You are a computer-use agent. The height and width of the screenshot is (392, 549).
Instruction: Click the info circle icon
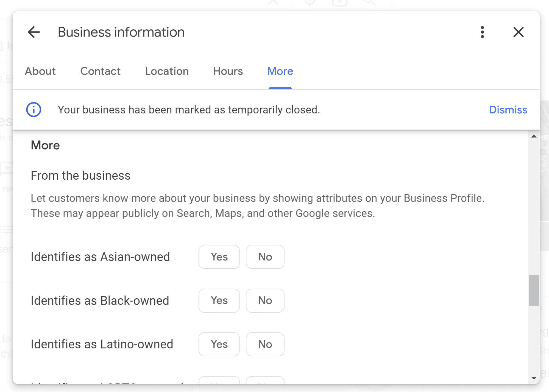pyautogui.click(x=34, y=110)
